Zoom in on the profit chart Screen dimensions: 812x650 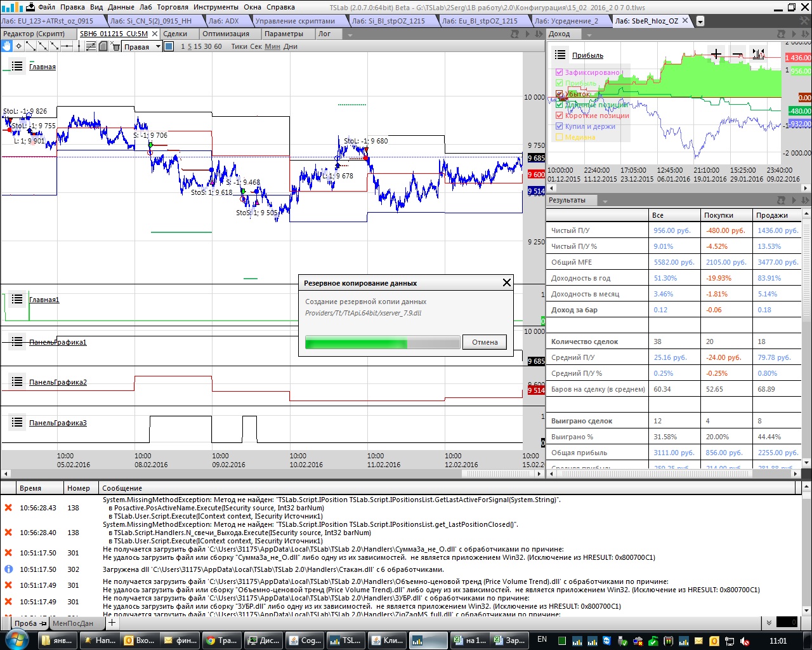coord(716,54)
